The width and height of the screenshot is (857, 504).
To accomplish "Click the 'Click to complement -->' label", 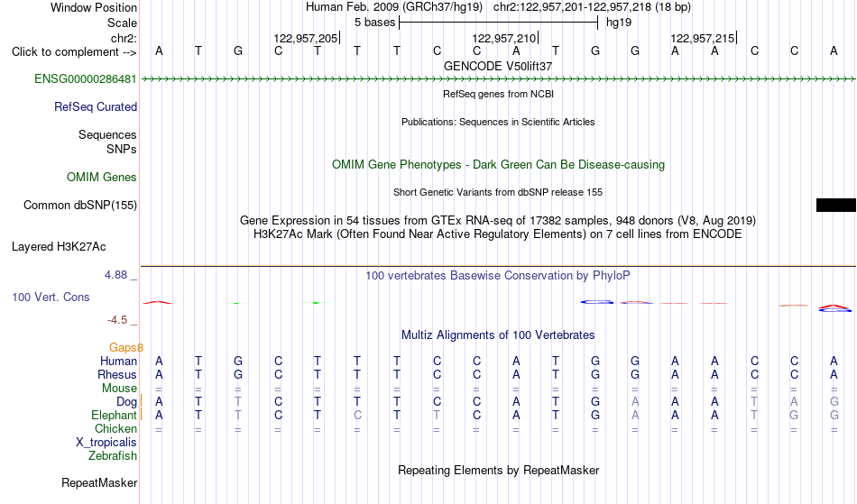I will pos(74,52).
